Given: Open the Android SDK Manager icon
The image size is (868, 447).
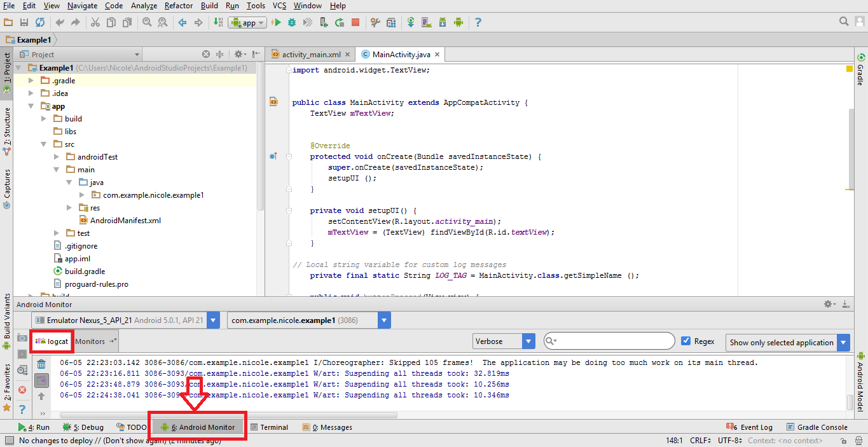Looking at the screenshot, I should (443, 22).
